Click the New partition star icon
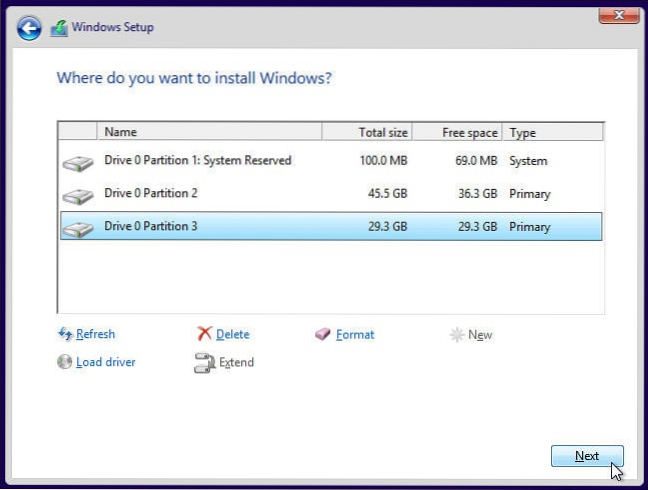Image resolution: width=648 pixels, height=490 pixels. tap(457, 335)
